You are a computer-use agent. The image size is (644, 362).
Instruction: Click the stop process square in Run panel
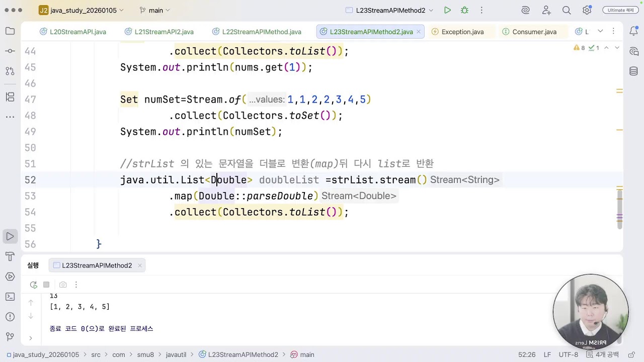46,285
